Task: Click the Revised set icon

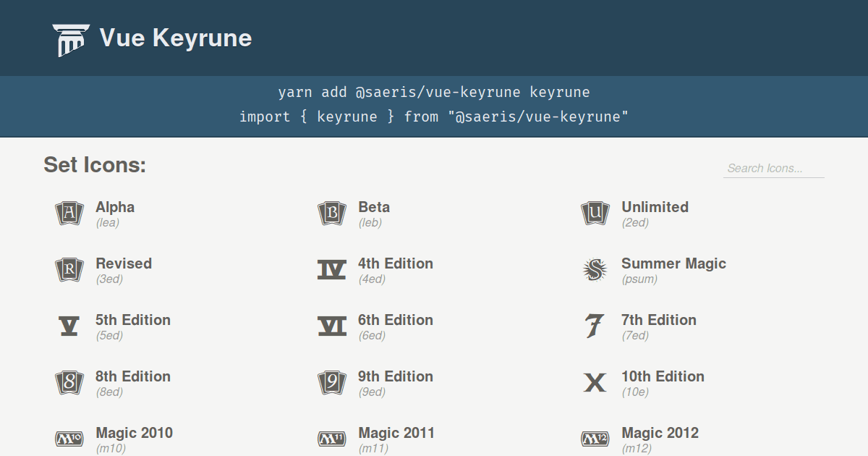Action: click(69, 269)
